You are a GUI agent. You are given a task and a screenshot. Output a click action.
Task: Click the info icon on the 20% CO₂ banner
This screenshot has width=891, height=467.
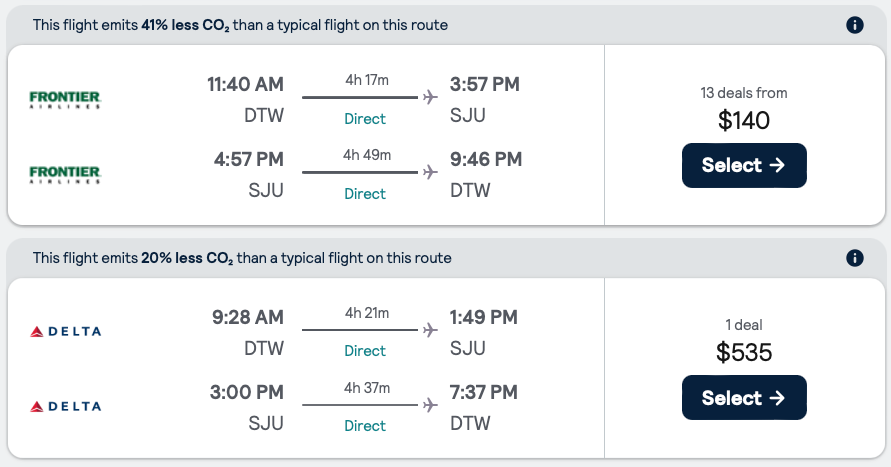(x=854, y=258)
